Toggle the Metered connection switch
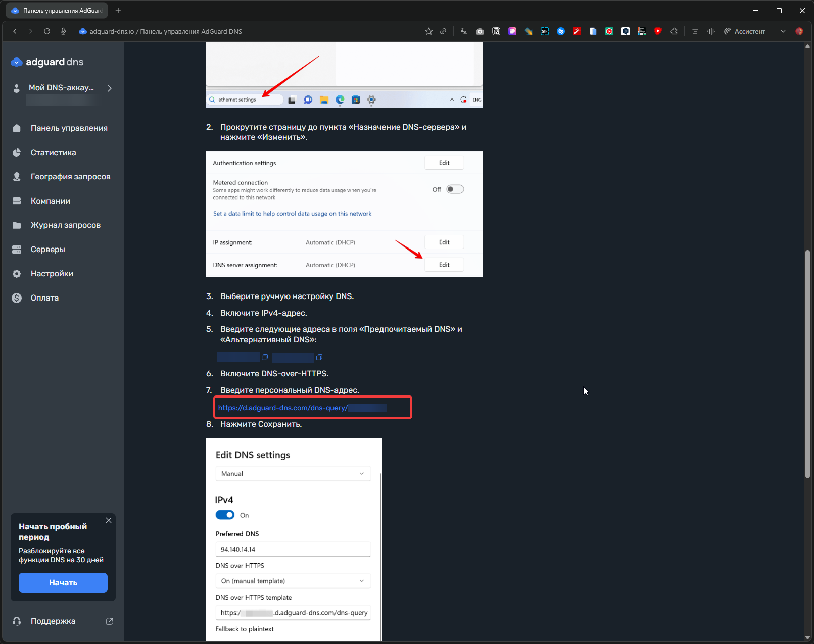 pyautogui.click(x=455, y=189)
